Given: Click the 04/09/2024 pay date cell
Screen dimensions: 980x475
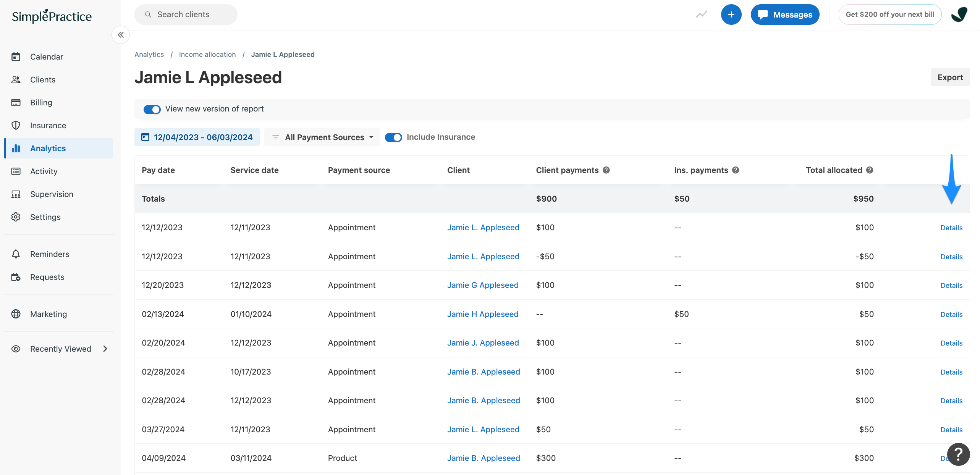Looking at the screenshot, I should (x=163, y=458).
